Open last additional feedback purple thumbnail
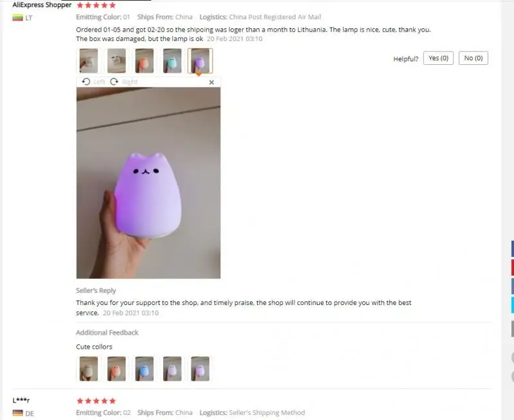 coord(200,369)
